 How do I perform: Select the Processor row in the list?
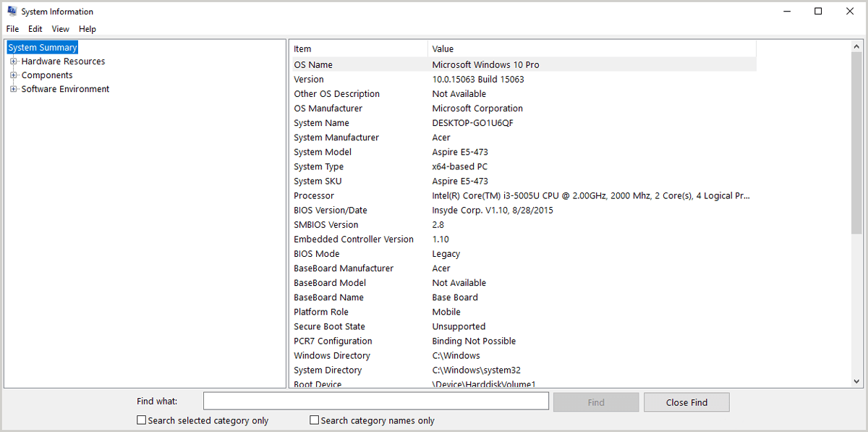click(314, 195)
